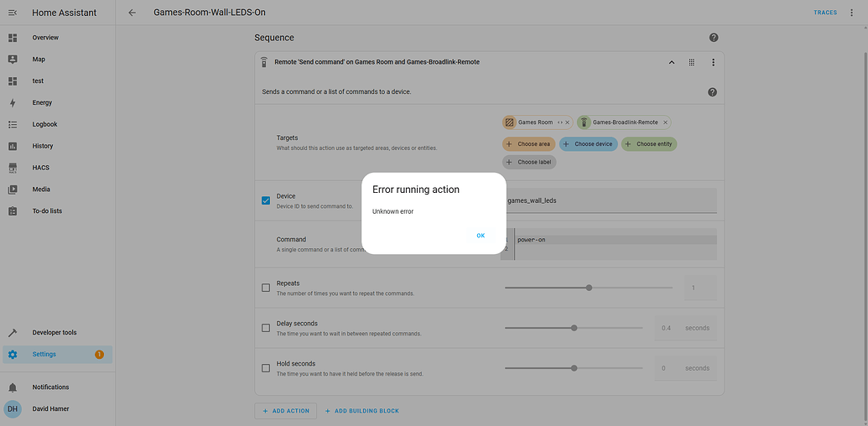Image resolution: width=868 pixels, height=426 pixels.
Task: Click the Media icon in the sidebar
Action: pyautogui.click(x=13, y=190)
